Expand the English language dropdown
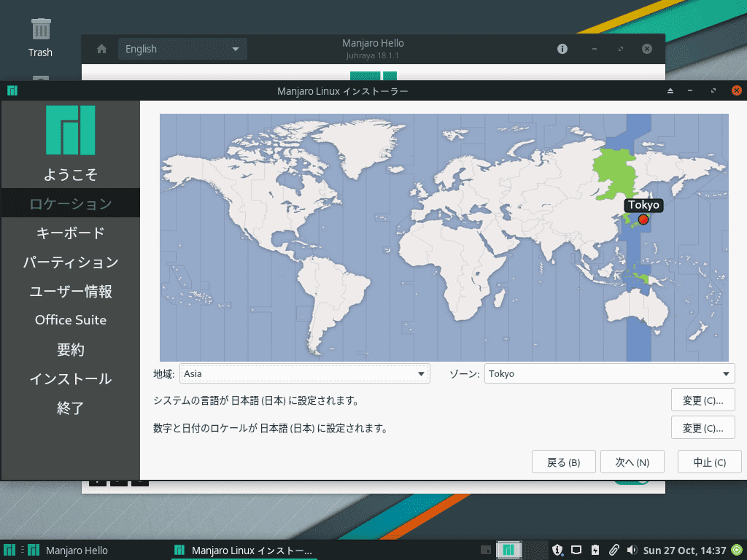The image size is (747, 560). click(182, 49)
